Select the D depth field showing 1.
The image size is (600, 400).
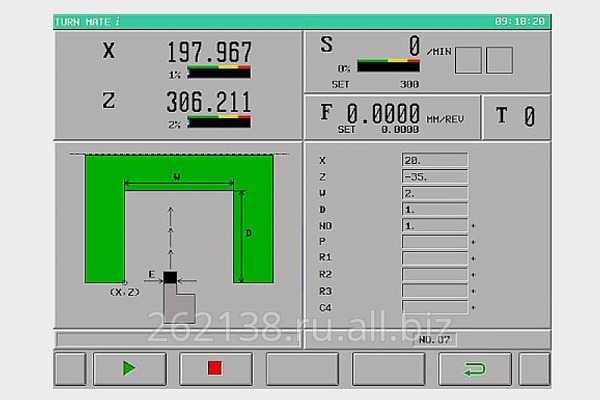(434, 209)
